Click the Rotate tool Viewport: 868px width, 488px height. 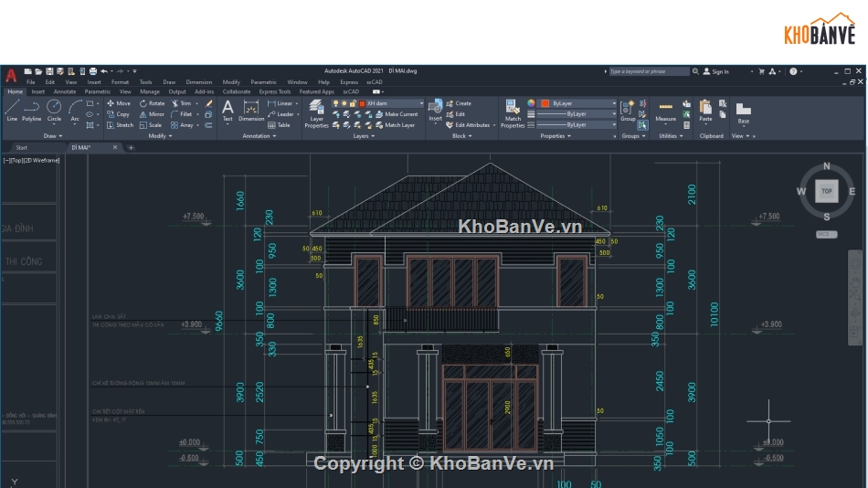pos(152,103)
